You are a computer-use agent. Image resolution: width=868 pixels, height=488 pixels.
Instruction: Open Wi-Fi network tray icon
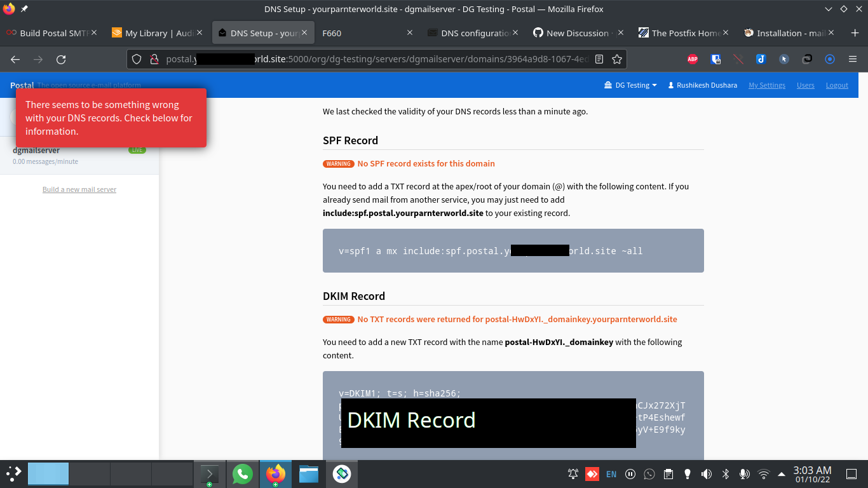coord(764,474)
